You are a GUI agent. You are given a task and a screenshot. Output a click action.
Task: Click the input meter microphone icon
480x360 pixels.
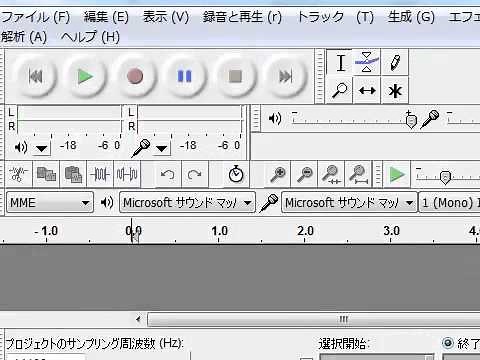click(140, 148)
